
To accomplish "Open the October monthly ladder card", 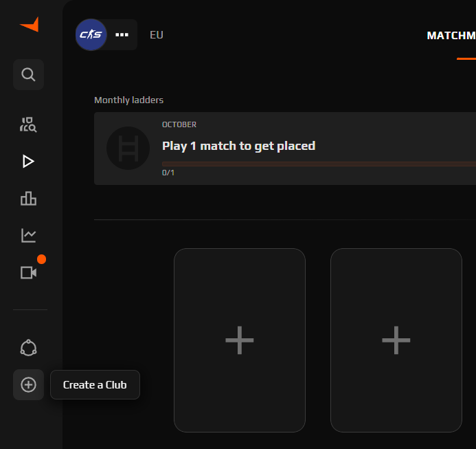I will [x=285, y=149].
